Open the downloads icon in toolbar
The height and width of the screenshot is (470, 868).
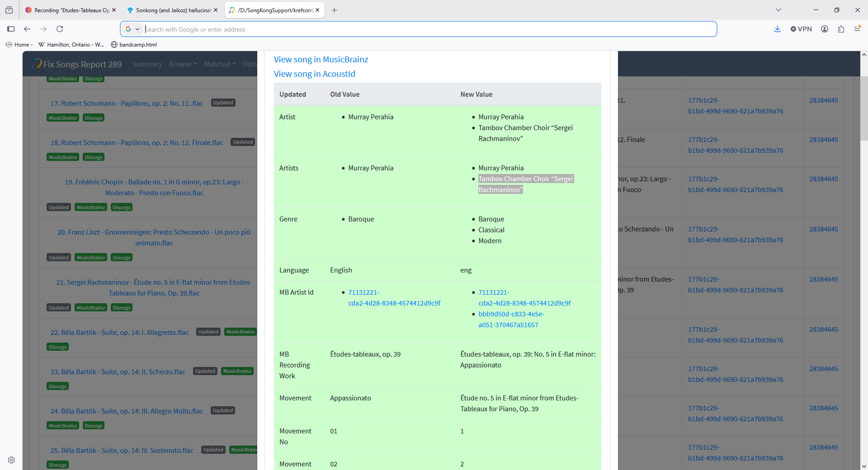[777, 29]
